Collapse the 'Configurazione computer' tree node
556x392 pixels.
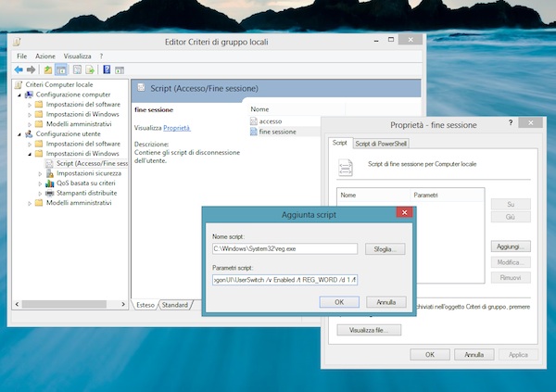pyautogui.click(x=19, y=95)
